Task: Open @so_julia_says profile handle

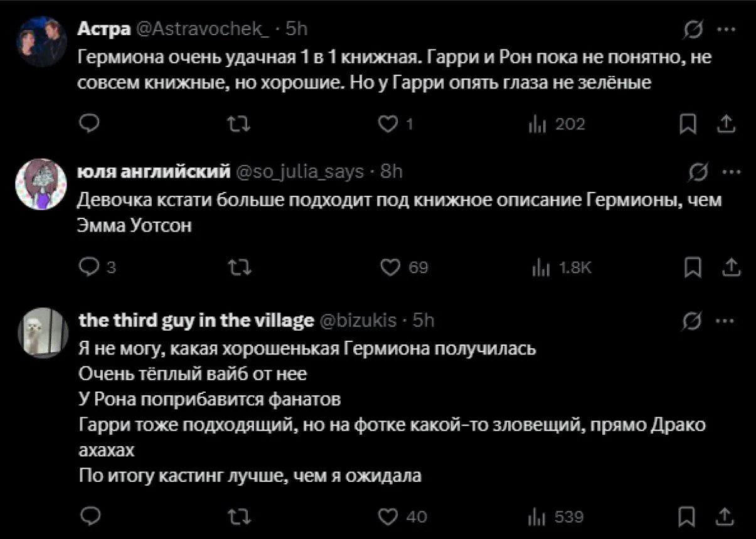Action: point(300,171)
